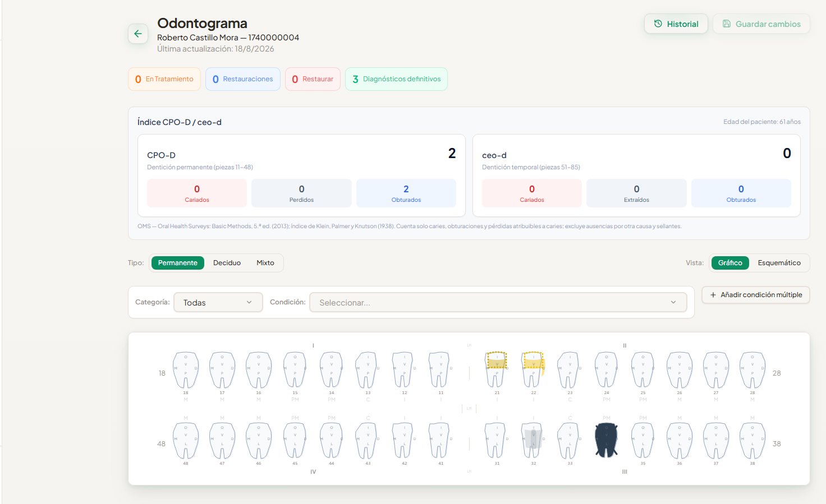Select tooth 48 in lower row
The height and width of the screenshot is (504, 826).
coord(186,441)
